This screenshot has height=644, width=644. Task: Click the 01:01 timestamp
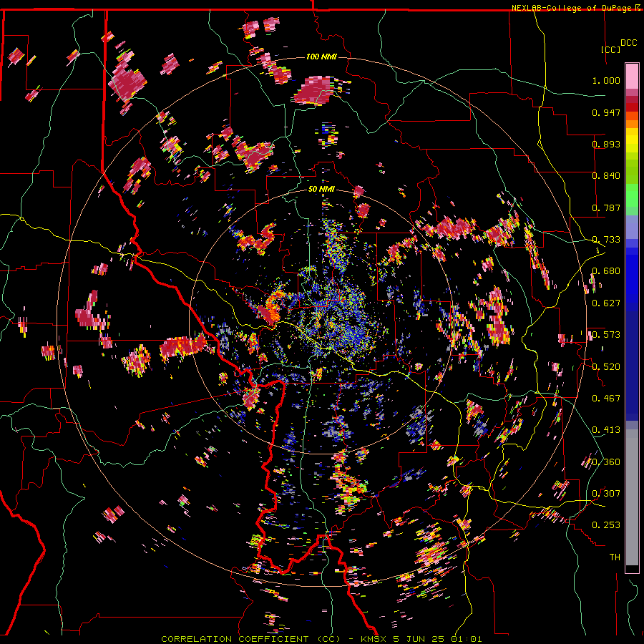465,639
